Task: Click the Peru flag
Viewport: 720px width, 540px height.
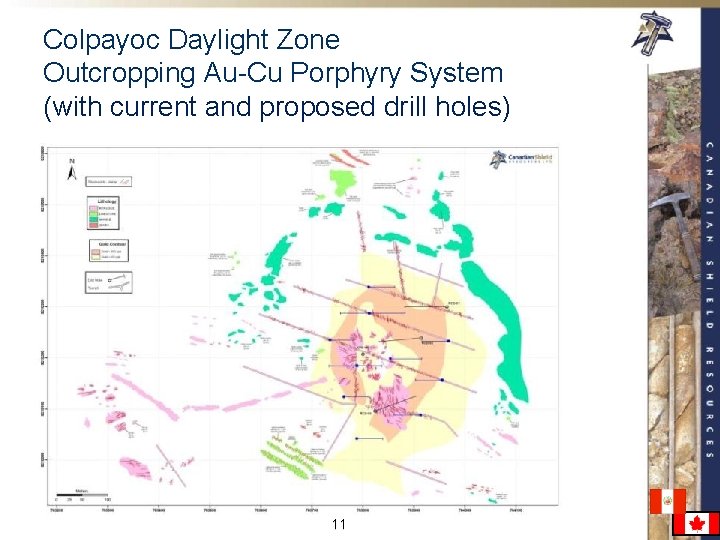Action: click(667, 501)
